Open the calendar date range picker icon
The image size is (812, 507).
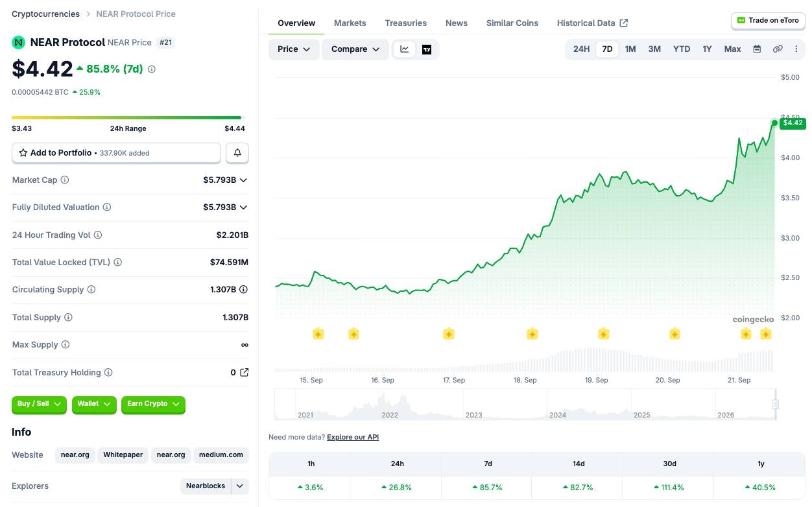pyautogui.click(x=757, y=49)
